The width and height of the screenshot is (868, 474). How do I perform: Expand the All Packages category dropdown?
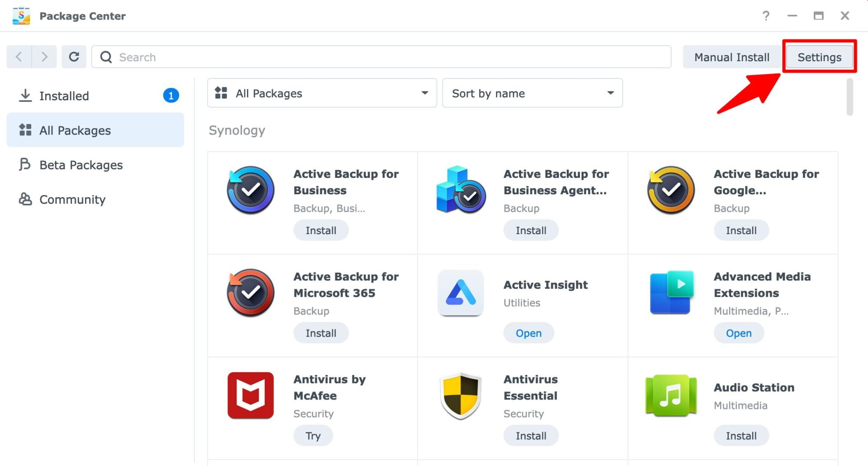click(x=322, y=93)
